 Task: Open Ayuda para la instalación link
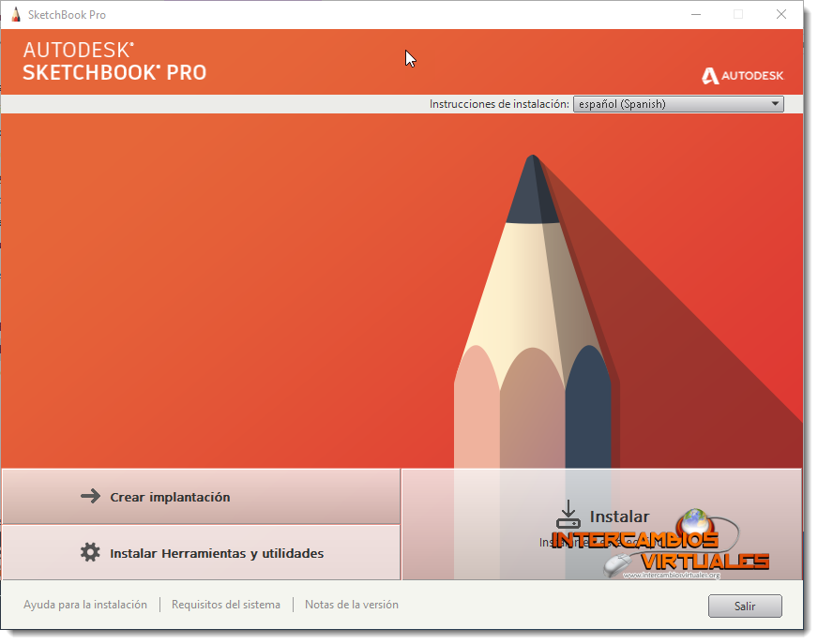coord(85,605)
